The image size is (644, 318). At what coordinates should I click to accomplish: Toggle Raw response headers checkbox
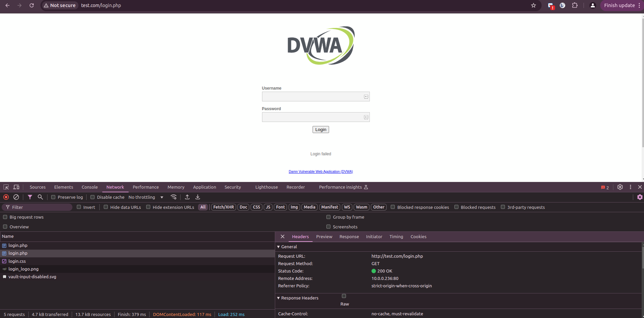[344, 296]
